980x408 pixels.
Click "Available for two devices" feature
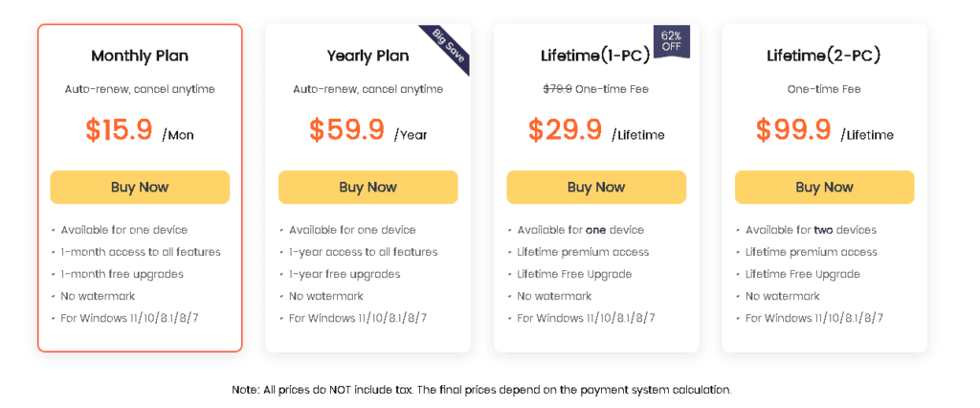(811, 230)
